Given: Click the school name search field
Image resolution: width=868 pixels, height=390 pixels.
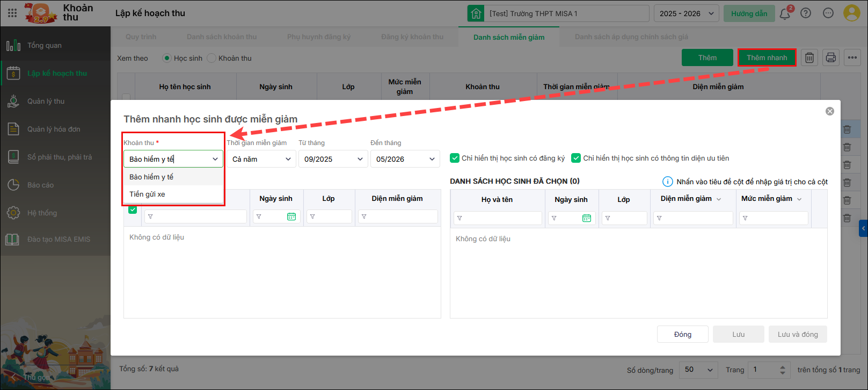Looking at the screenshot, I should point(567,13).
